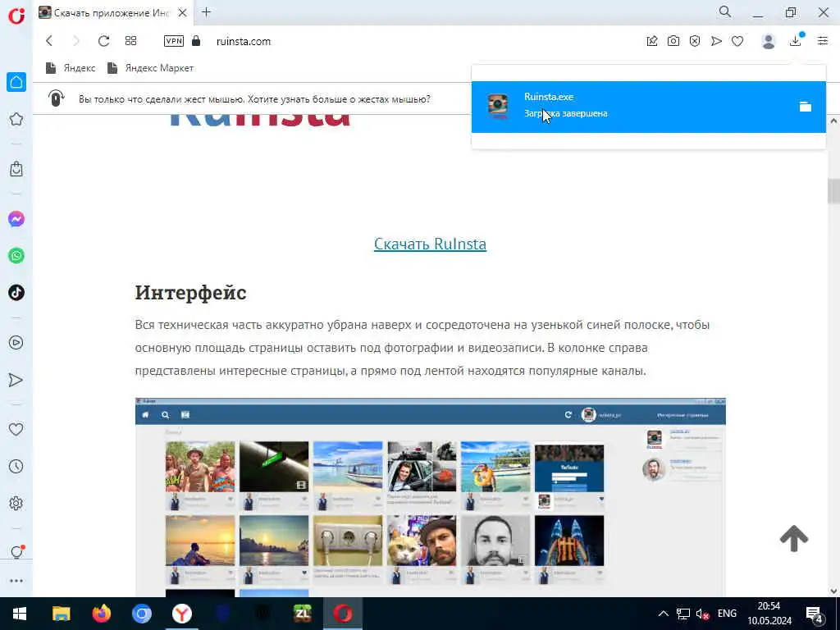
Task: Open sidebar heart bookmarks icon
Action: click(x=16, y=429)
